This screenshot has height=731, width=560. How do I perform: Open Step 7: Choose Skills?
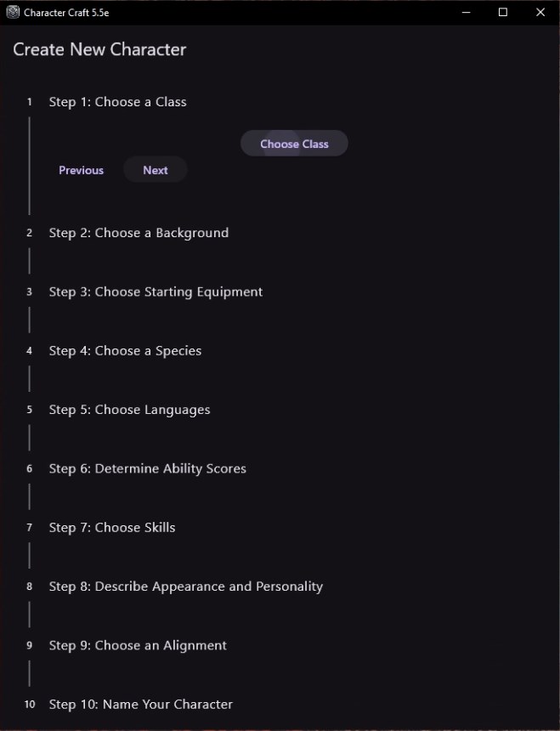click(x=112, y=527)
